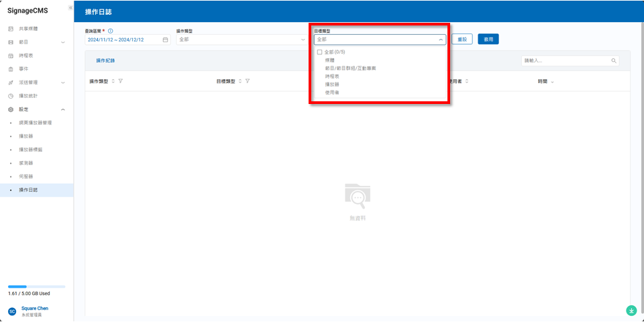Screen dimensions: 644x322
Task: Click the storage usage progress bar
Action: coord(36,286)
